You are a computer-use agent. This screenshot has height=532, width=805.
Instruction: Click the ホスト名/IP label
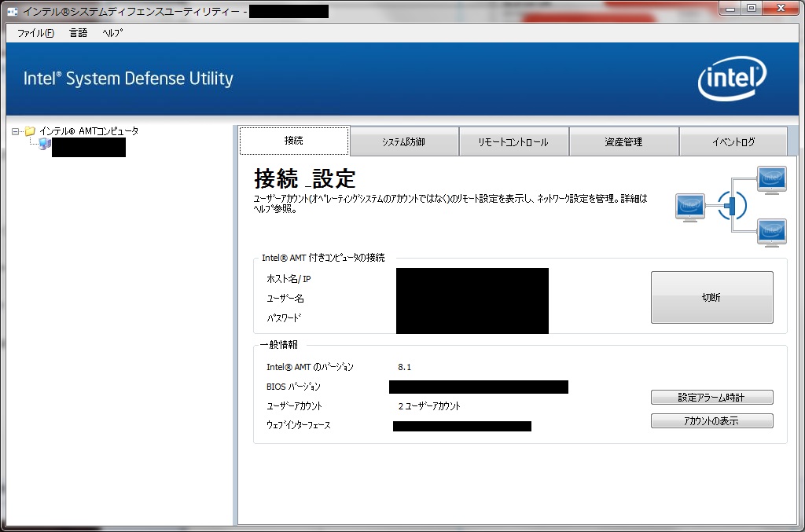click(289, 279)
